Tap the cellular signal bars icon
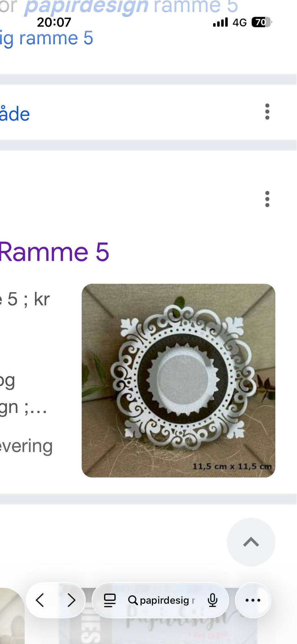Screen dimensions: 297x644 click(221, 22)
